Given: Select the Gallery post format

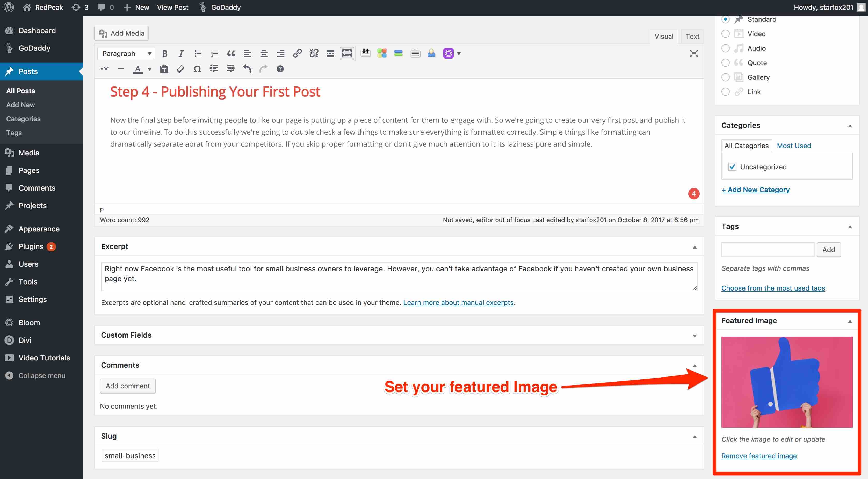Looking at the screenshot, I should click(726, 77).
